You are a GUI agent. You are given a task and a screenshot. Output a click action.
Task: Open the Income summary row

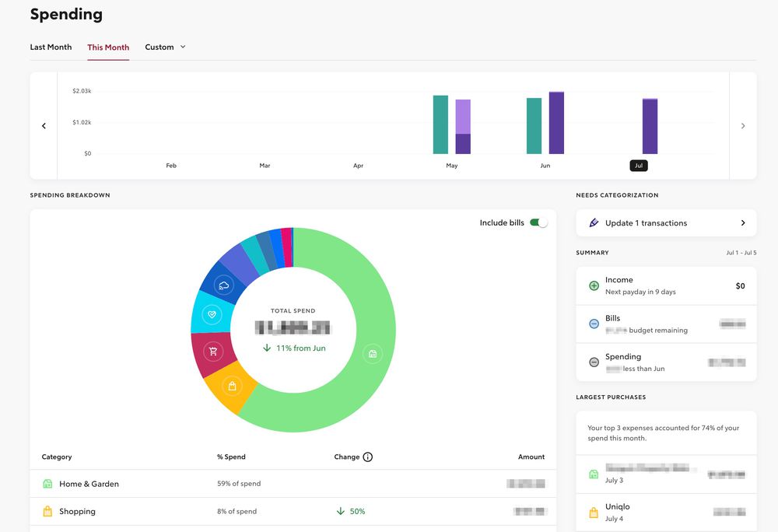[667, 285]
